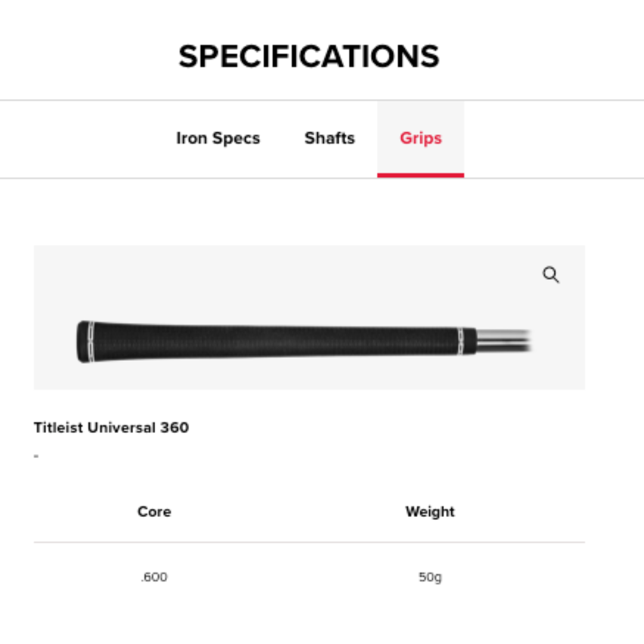Click the divider line under Core and Weight
Image resolution: width=644 pixels, height=644 pixels.
309,543
